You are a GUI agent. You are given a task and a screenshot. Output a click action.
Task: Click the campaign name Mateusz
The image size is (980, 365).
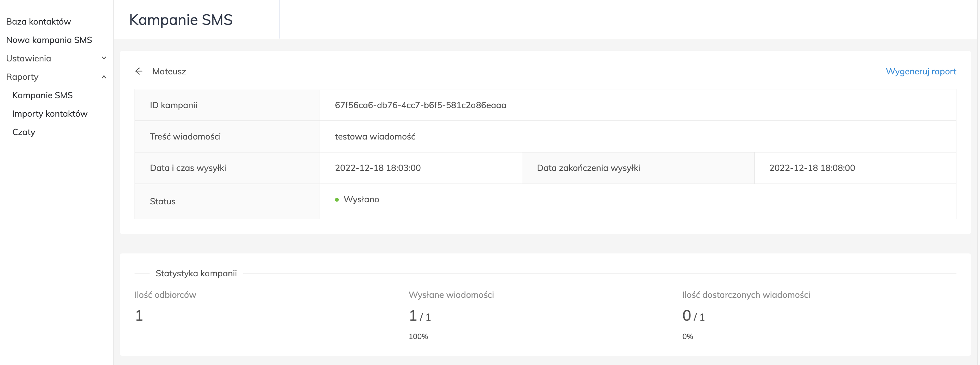coord(169,72)
